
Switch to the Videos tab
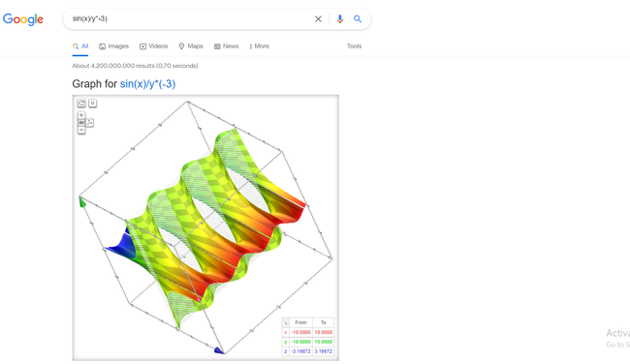153,46
